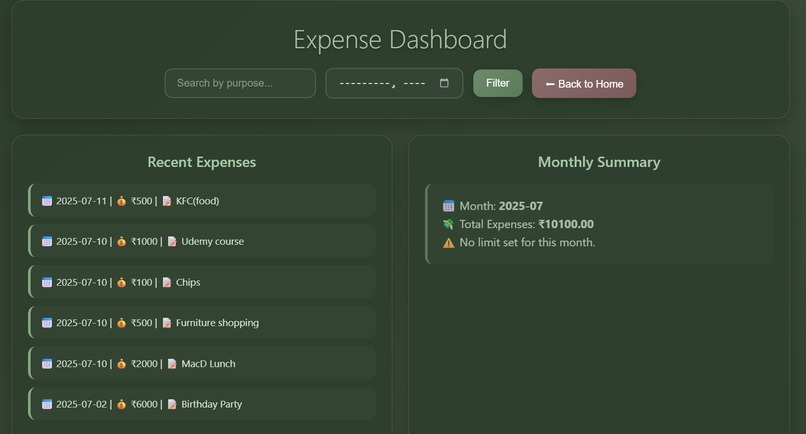Select the MacD Lunch expense text

(x=208, y=364)
